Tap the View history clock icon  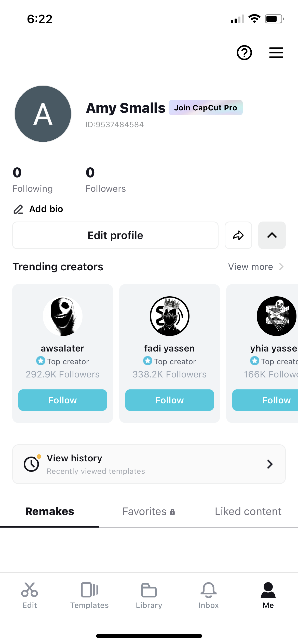[x=31, y=464]
